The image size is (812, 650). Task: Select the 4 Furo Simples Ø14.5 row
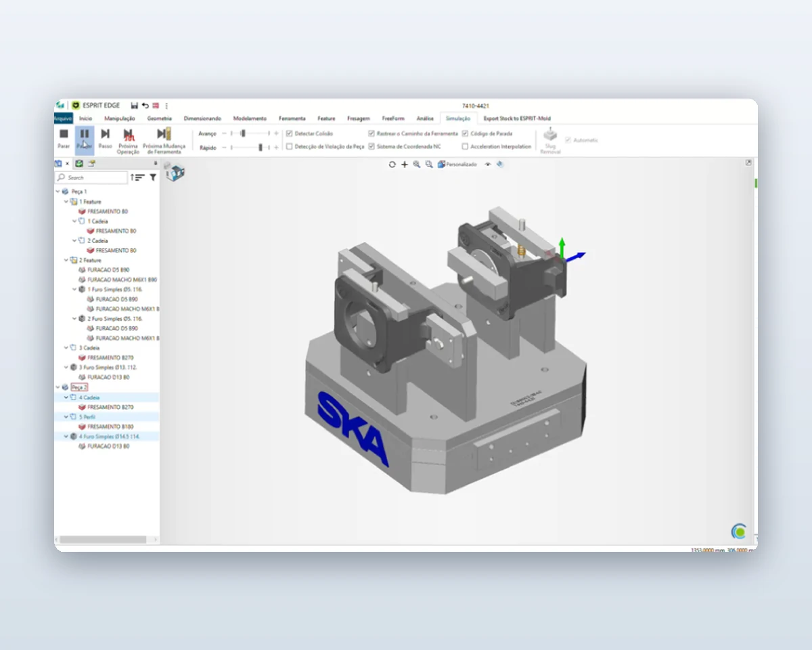coord(106,437)
